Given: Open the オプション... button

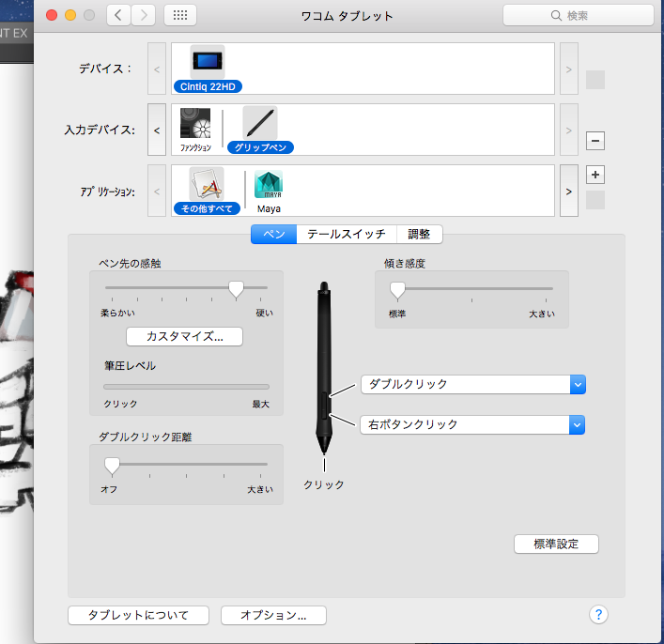Looking at the screenshot, I should point(273,615).
